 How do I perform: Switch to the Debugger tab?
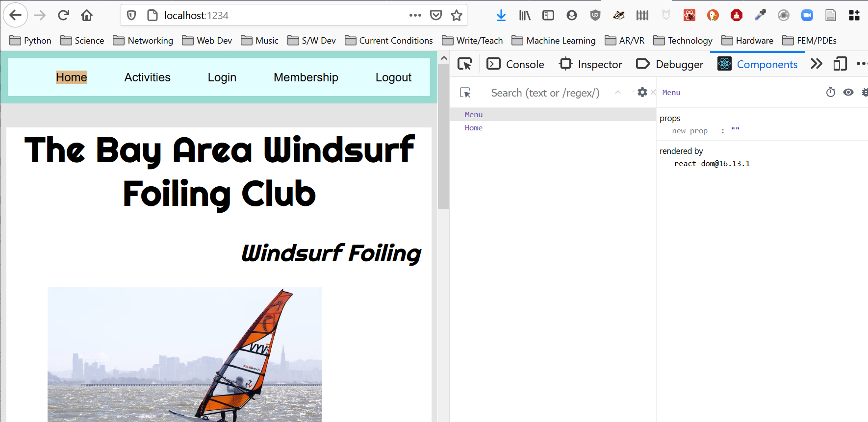coord(669,64)
